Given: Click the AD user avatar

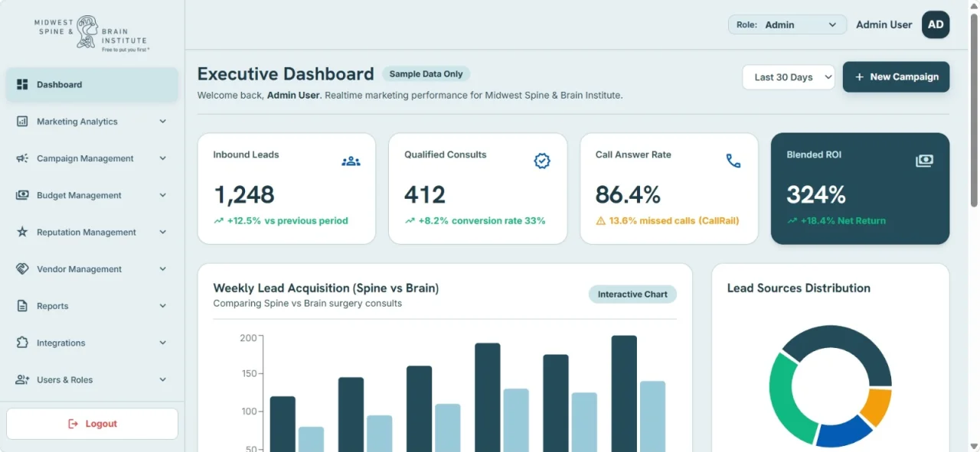Looking at the screenshot, I should 936,24.
